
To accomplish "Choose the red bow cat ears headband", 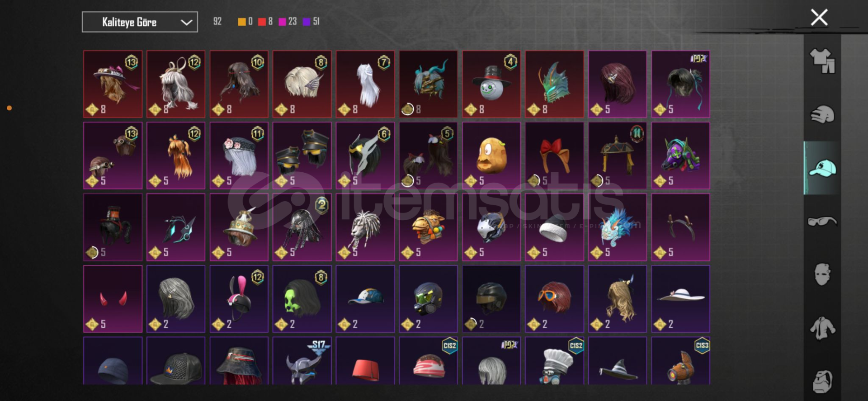I will 554,156.
